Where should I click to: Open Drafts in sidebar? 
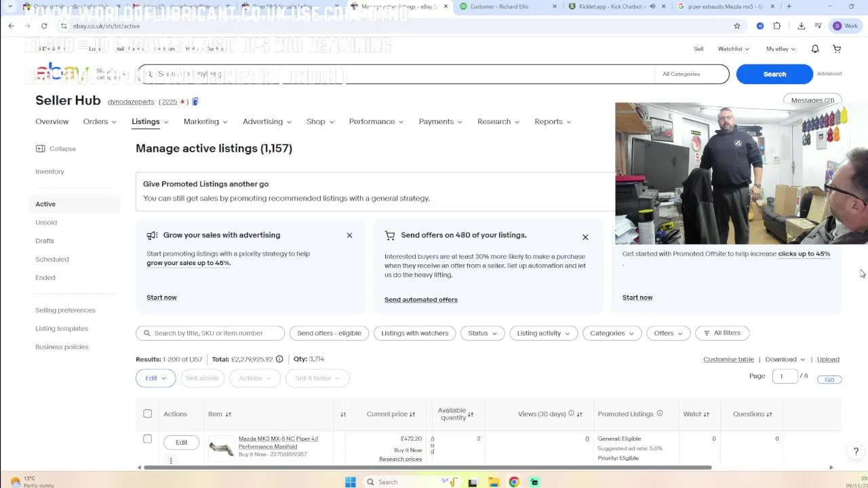45,241
